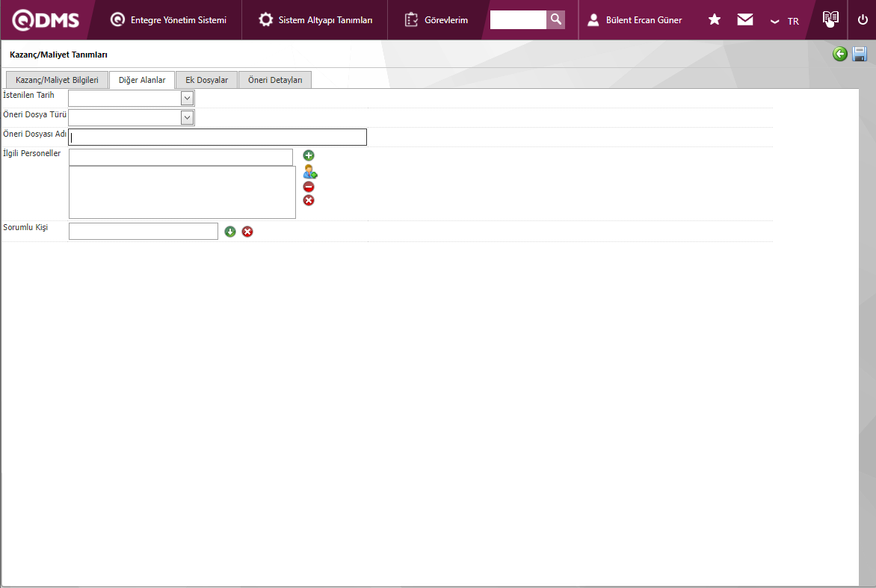Screen dimensions: 876x588
Task: Add personnel with green plus icon
Action: point(309,155)
